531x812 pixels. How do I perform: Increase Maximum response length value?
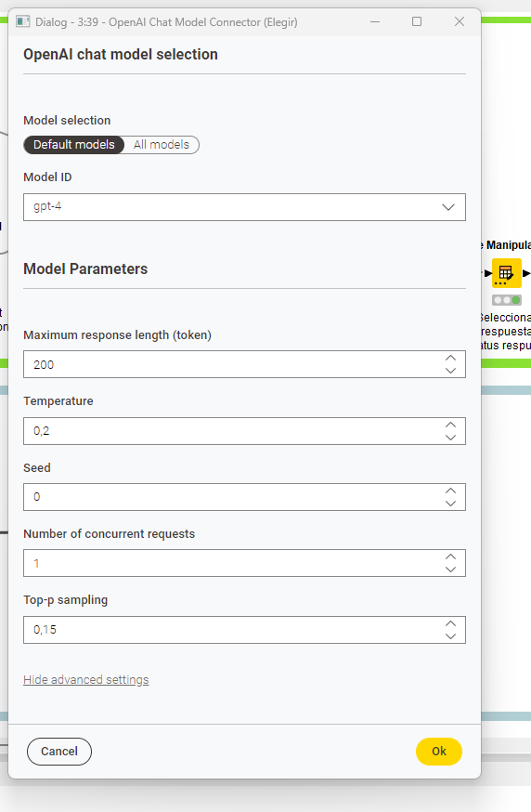click(x=451, y=359)
